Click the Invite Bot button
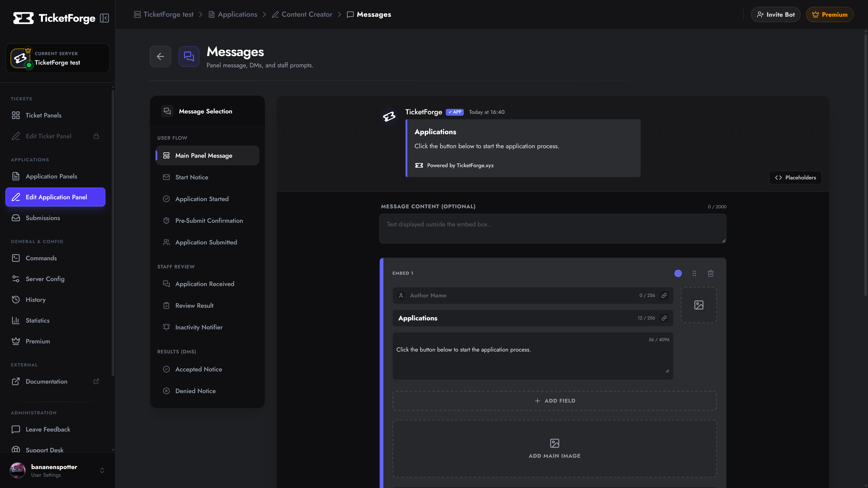Viewport: 868px width, 488px height. point(775,14)
